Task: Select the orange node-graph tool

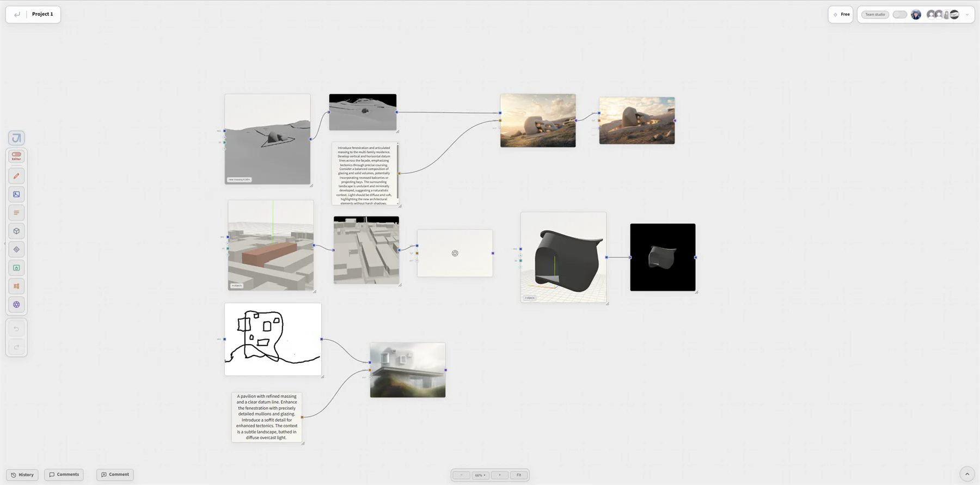Action: 16,286
